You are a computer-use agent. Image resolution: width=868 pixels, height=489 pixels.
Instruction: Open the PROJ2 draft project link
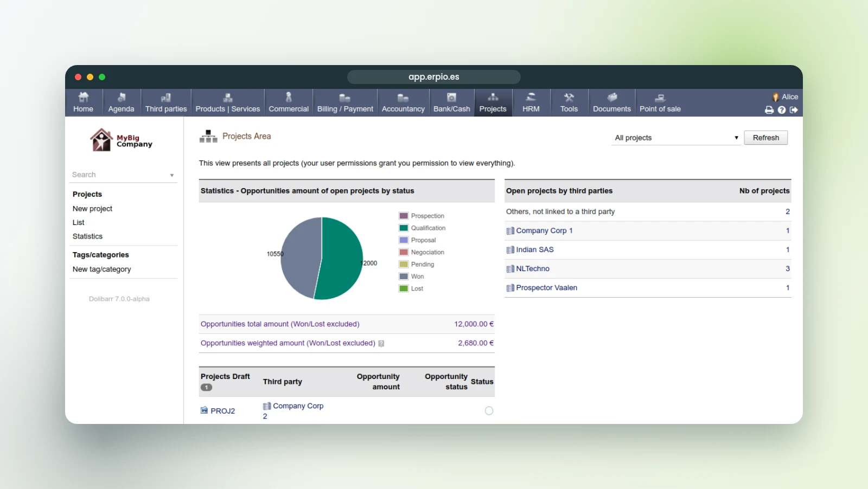tap(222, 411)
